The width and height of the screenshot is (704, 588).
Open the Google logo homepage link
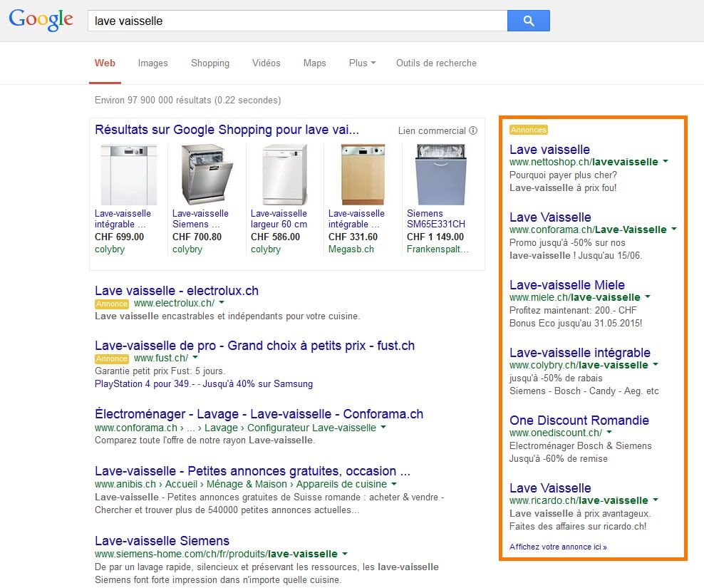pyautogui.click(x=41, y=20)
